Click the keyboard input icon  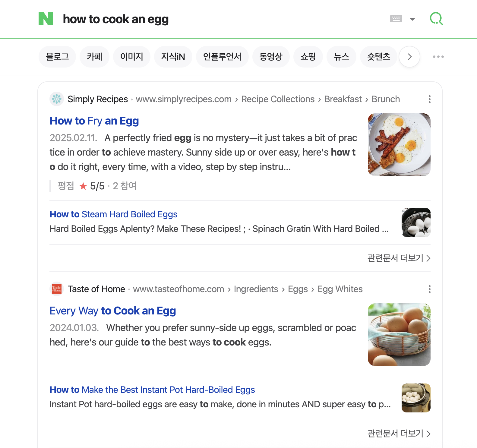(396, 19)
